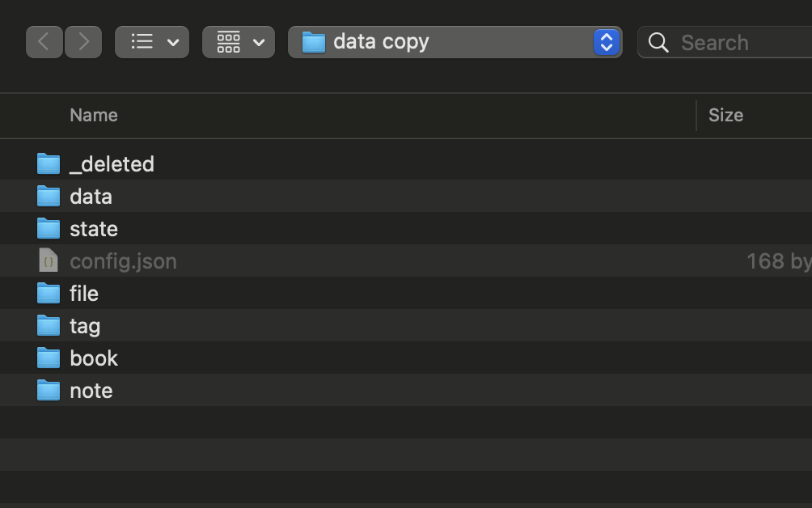Click the 'data' folder name
This screenshot has height=508, width=812.
[x=91, y=197]
